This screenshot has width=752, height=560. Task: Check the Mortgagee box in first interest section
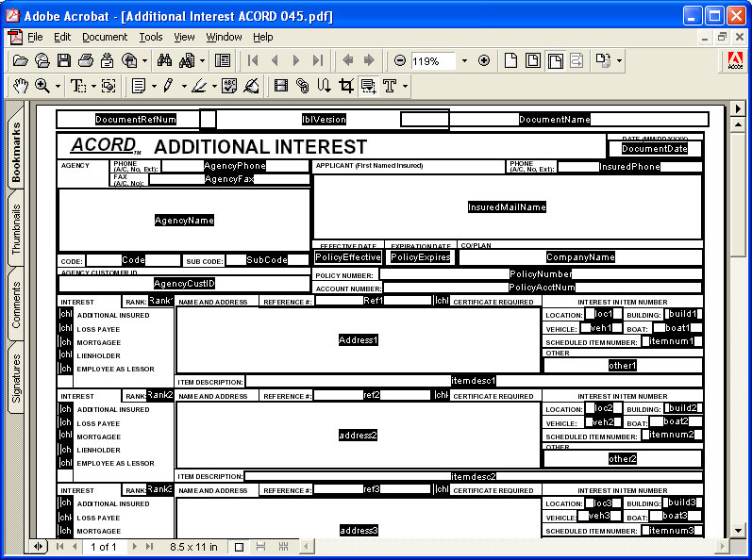pyautogui.click(x=65, y=342)
